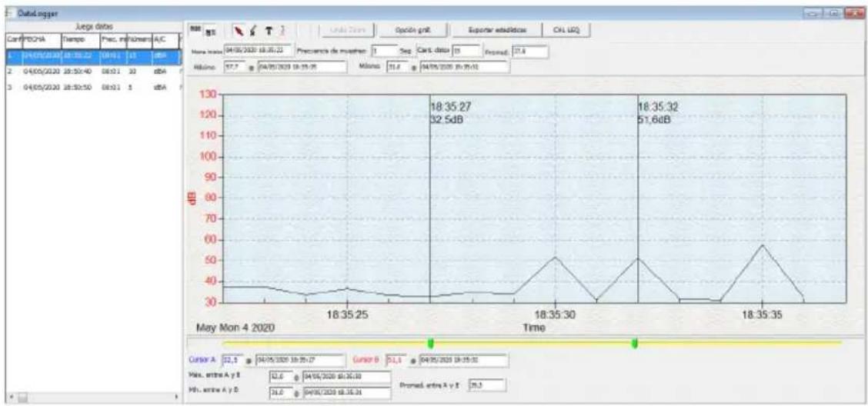
Task: Click the 51,6dB cursor readout label in chart
Action: pyautogui.click(x=655, y=119)
